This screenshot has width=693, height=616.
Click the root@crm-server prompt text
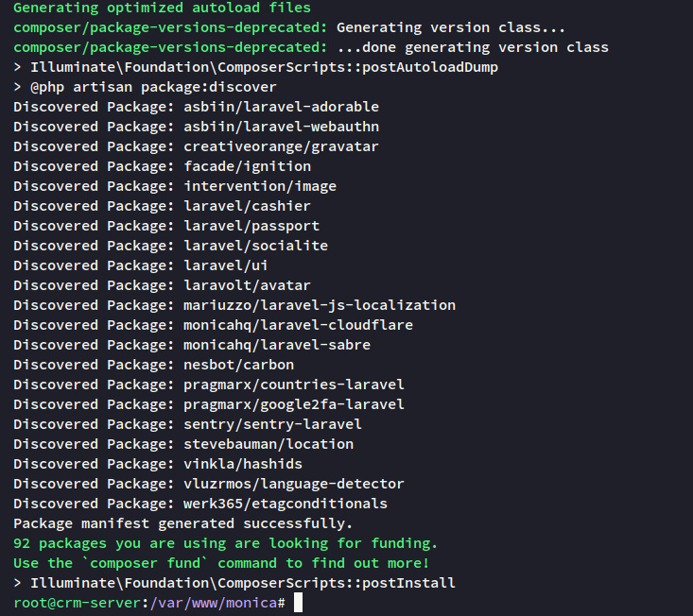76,603
